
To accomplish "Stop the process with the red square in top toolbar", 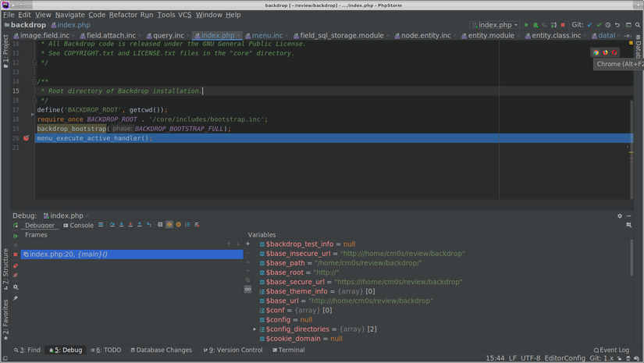I will [563, 25].
